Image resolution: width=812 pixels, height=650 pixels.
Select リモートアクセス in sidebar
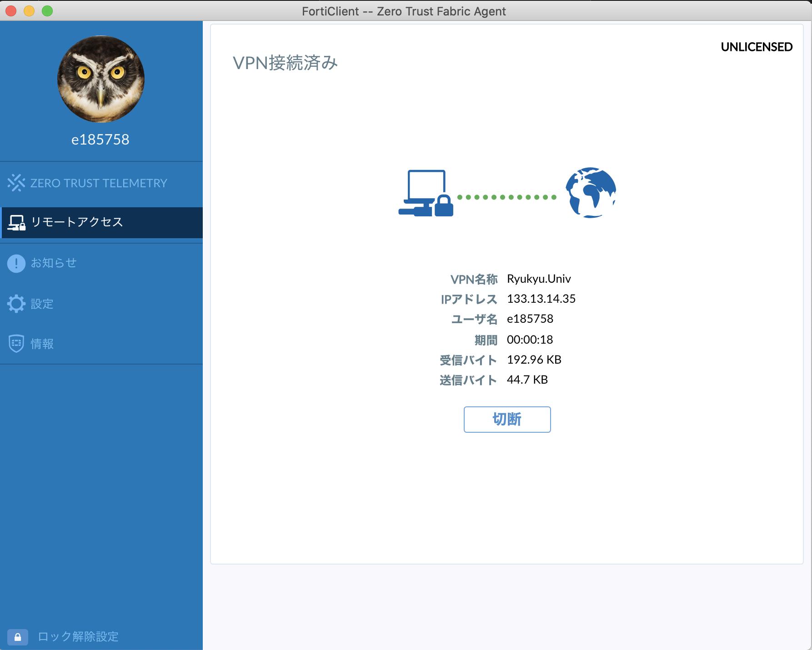(102, 222)
